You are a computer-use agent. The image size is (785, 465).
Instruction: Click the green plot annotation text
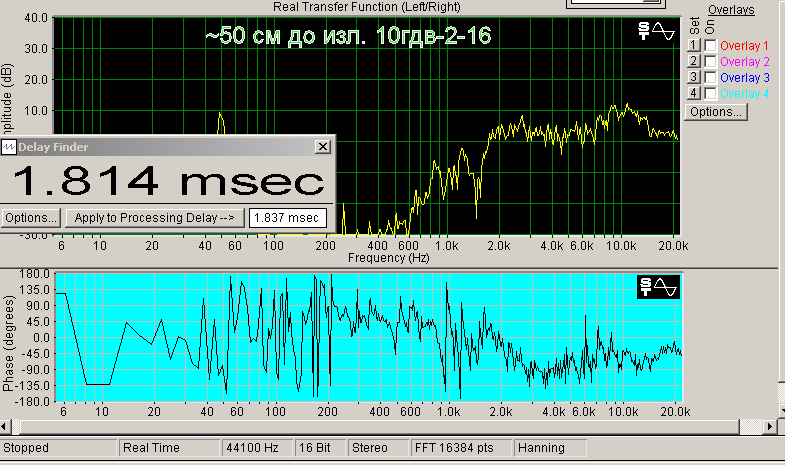(348, 36)
